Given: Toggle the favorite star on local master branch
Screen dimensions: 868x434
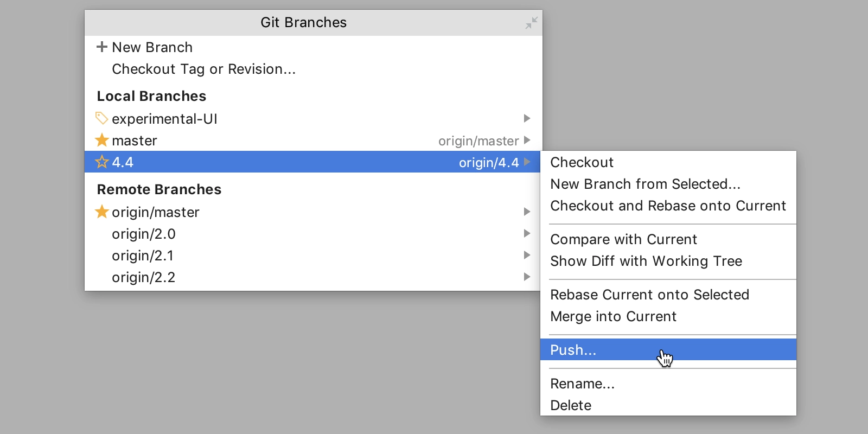Looking at the screenshot, I should point(102,140).
